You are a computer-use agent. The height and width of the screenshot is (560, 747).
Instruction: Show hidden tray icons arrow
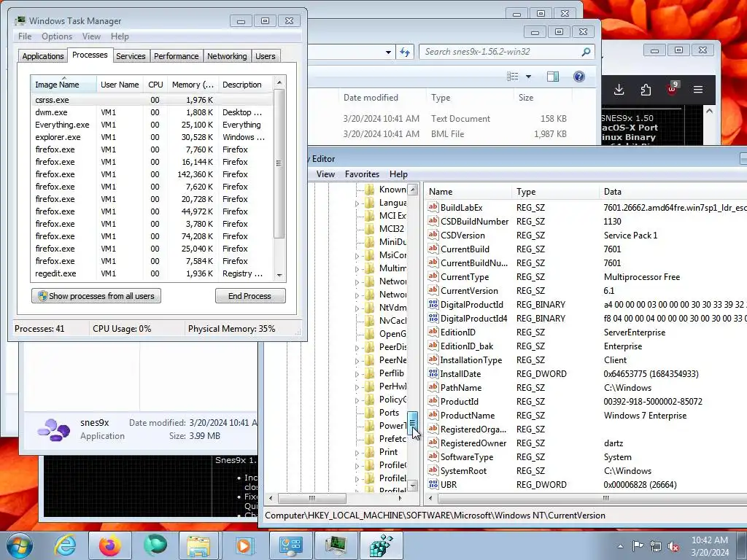tap(620, 546)
